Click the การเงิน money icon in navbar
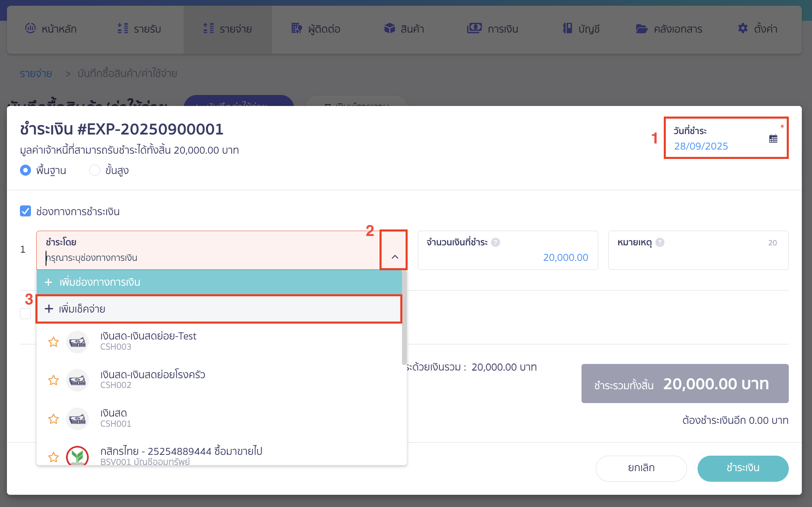 [x=474, y=29]
